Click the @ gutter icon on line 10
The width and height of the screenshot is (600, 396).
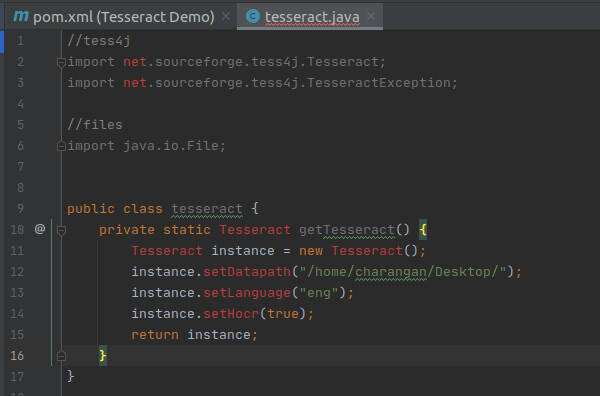(x=40, y=229)
